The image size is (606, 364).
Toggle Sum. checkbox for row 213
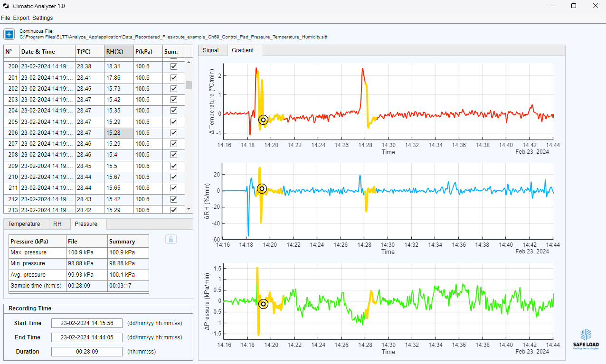click(173, 210)
